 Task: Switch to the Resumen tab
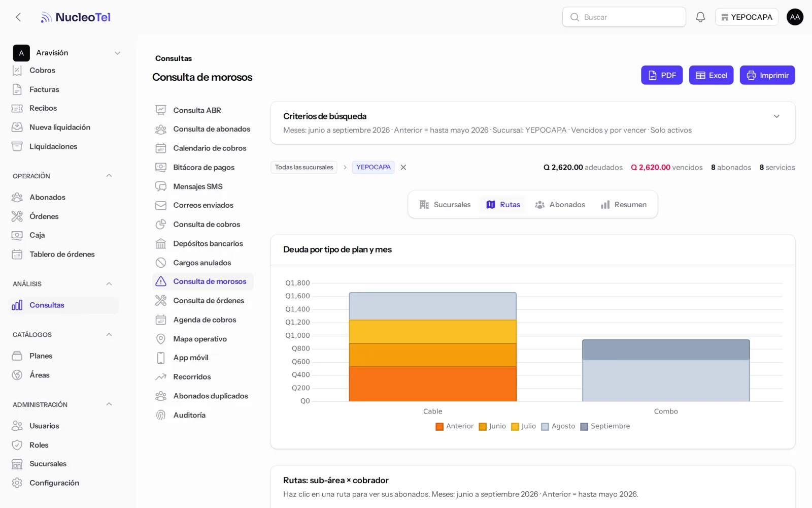(624, 205)
